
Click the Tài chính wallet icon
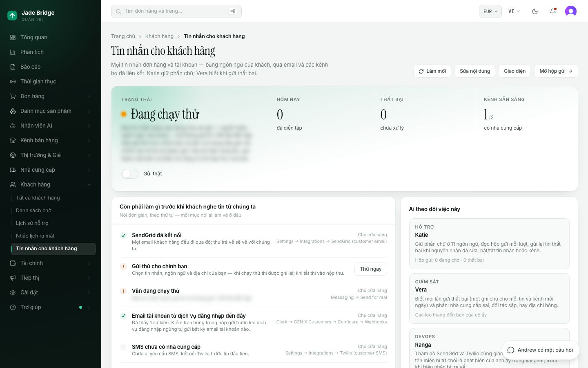pyautogui.click(x=13, y=263)
